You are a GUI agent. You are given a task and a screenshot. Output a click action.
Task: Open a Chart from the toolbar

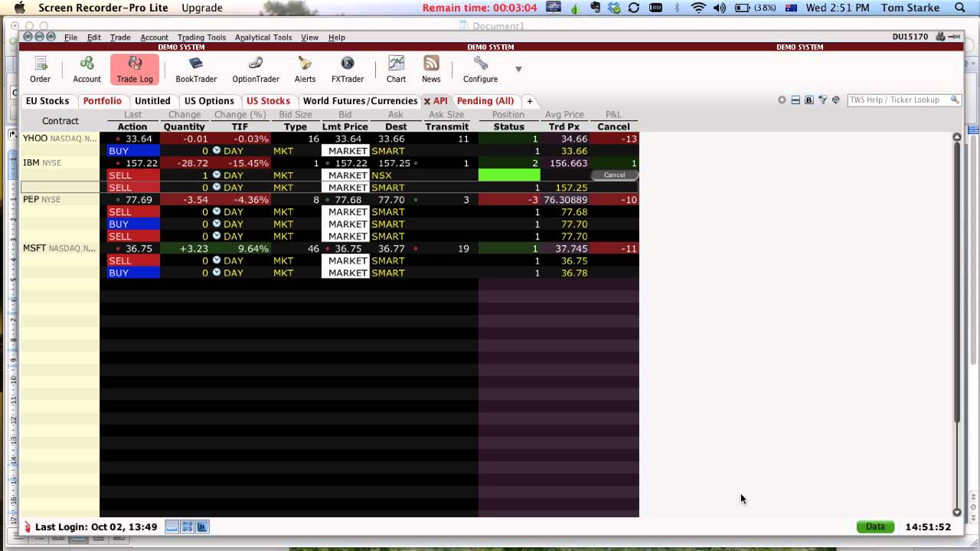click(396, 69)
